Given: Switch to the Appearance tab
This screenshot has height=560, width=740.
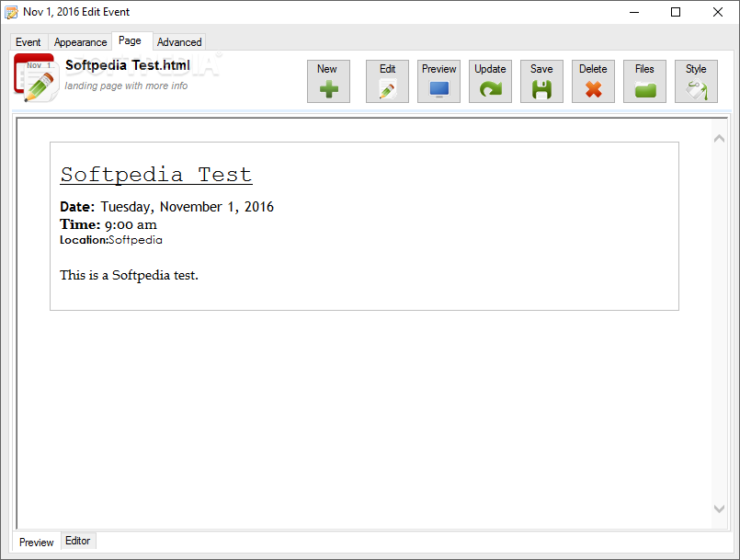Looking at the screenshot, I should [x=80, y=42].
